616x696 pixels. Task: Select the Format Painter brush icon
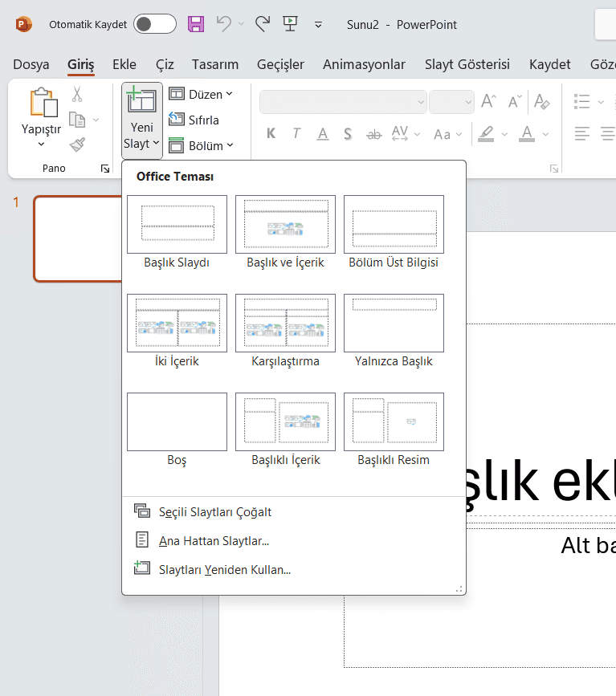tap(77, 144)
